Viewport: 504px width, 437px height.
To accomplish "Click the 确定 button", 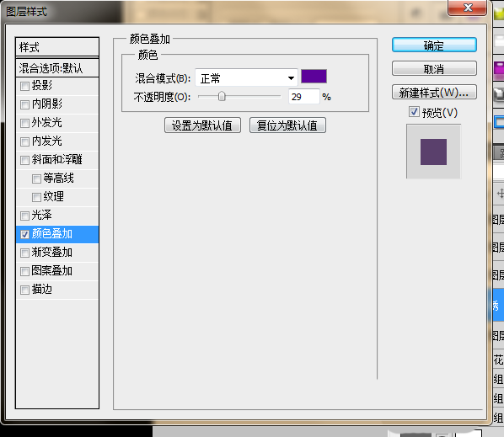I will [434, 45].
